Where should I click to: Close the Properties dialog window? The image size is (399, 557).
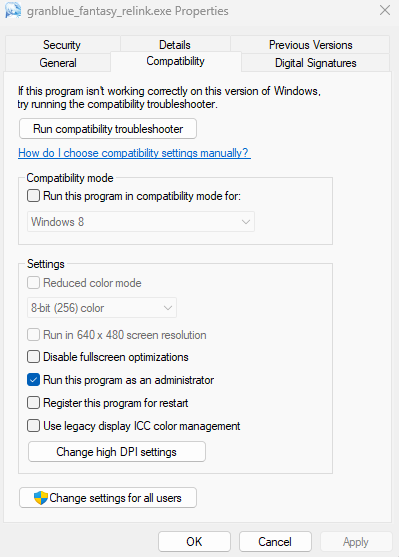pyautogui.click(x=385, y=10)
